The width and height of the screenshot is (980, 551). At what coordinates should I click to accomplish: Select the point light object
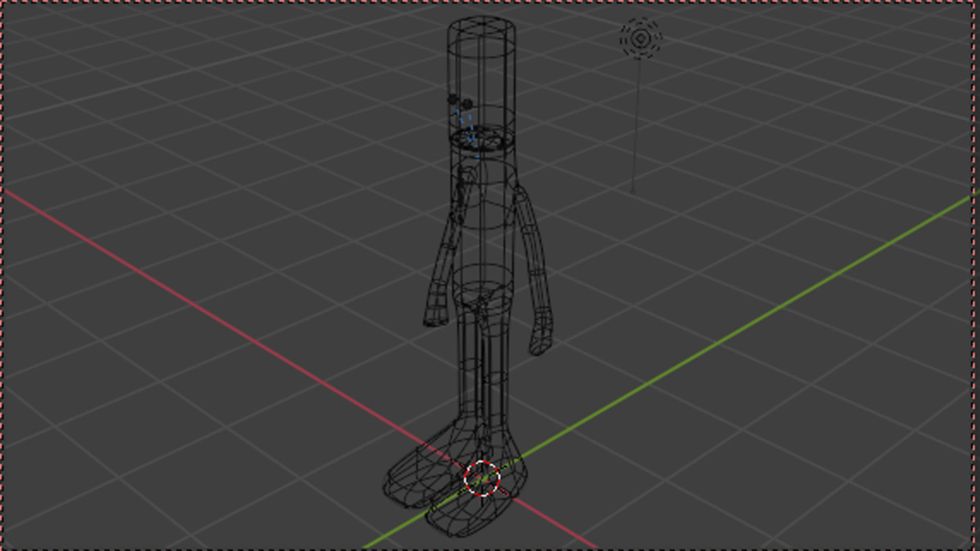(x=641, y=38)
